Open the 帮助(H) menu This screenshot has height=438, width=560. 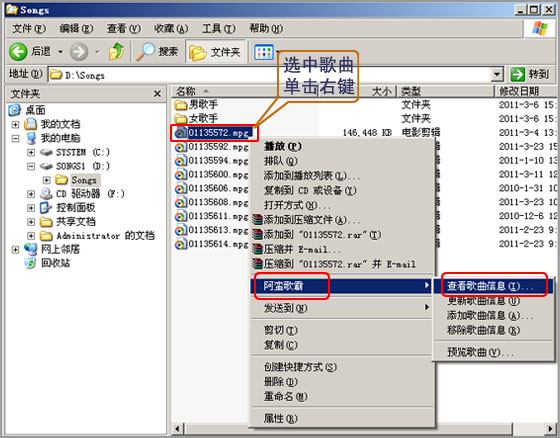tap(266, 28)
